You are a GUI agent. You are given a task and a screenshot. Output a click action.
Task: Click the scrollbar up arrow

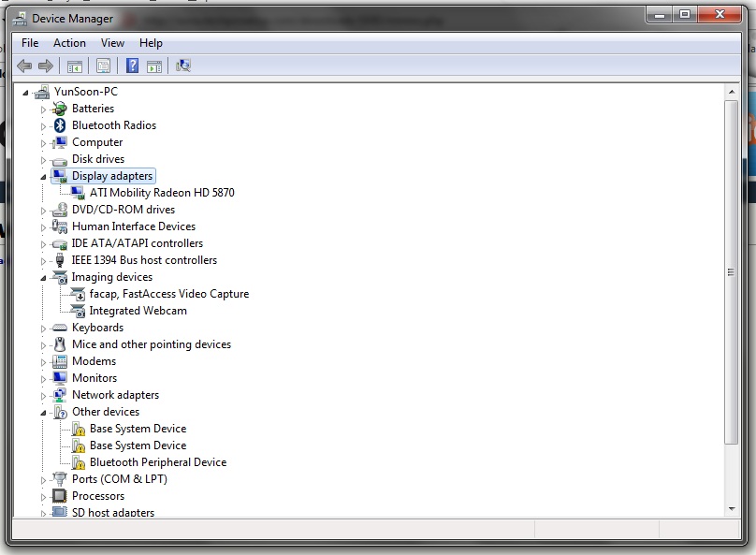click(x=732, y=92)
